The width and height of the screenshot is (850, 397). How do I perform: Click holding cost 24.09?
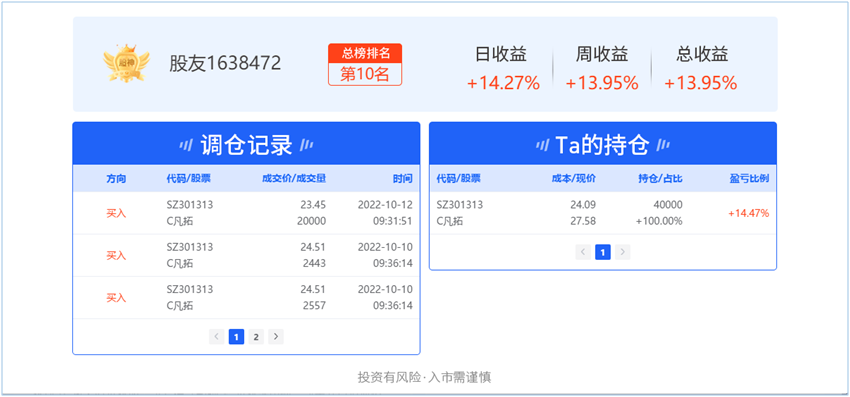583,205
